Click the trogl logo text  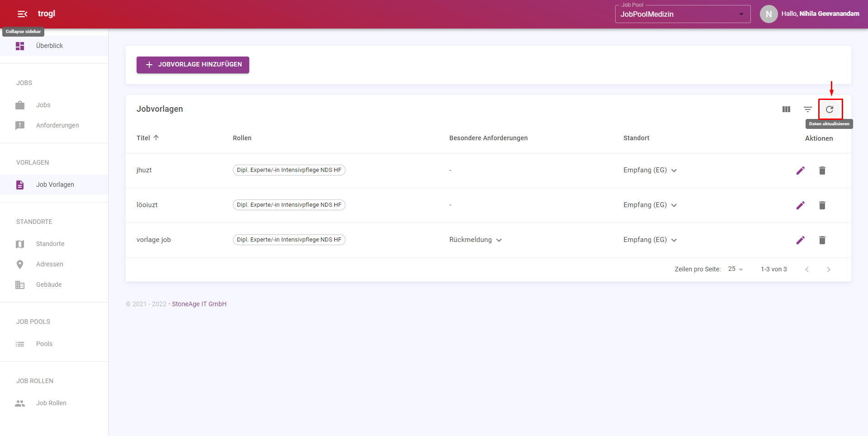pyautogui.click(x=47, y=14)
